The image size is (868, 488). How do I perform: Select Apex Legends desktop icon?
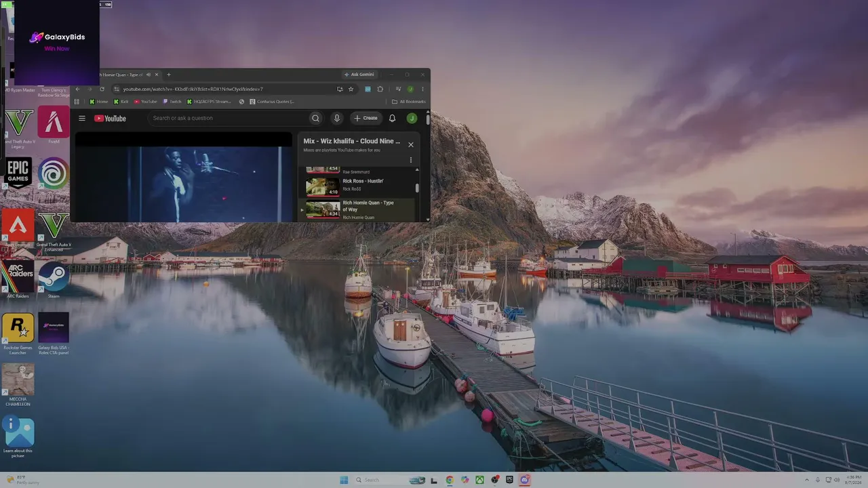click(18, 229)
